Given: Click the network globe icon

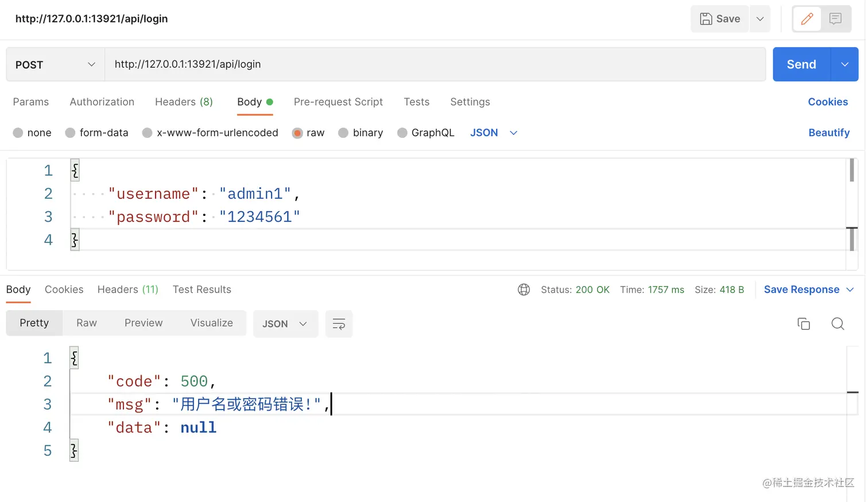Looking at the screenshot, I should (x=524, y=289).
